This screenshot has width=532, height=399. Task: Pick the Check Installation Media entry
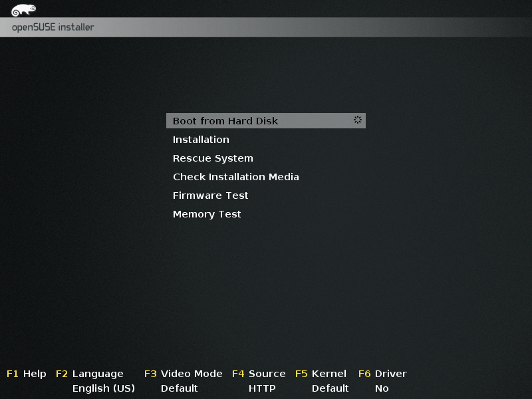(x=235, y=177)
